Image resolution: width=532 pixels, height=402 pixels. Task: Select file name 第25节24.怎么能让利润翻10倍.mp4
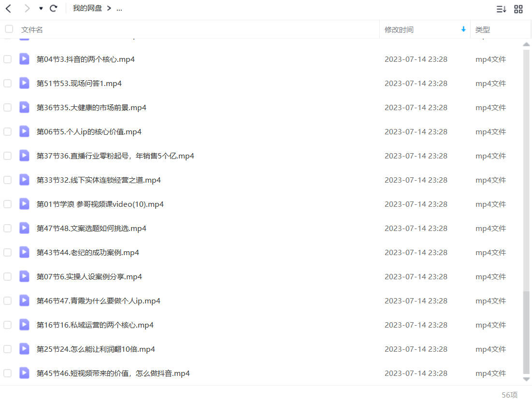tap(96, 349)
